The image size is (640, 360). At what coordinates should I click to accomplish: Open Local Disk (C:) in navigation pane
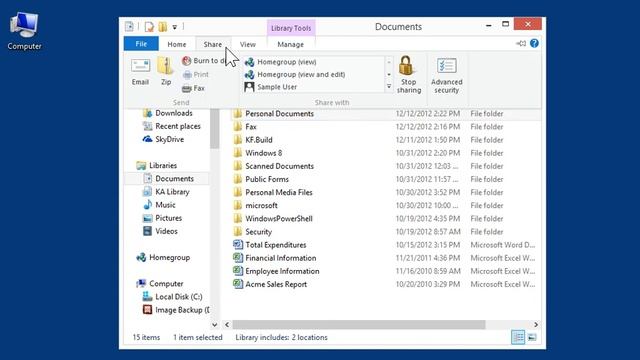click(172, 296)
